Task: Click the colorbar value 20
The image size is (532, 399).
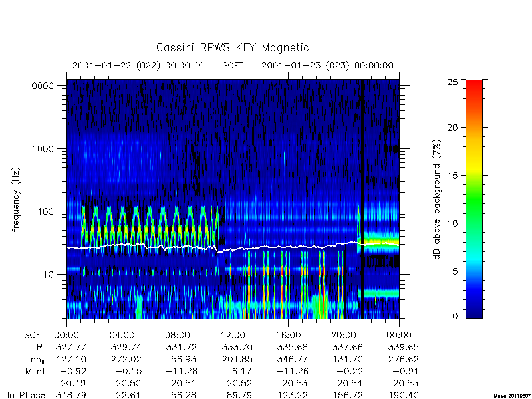Action: click(x=452, y=128)
